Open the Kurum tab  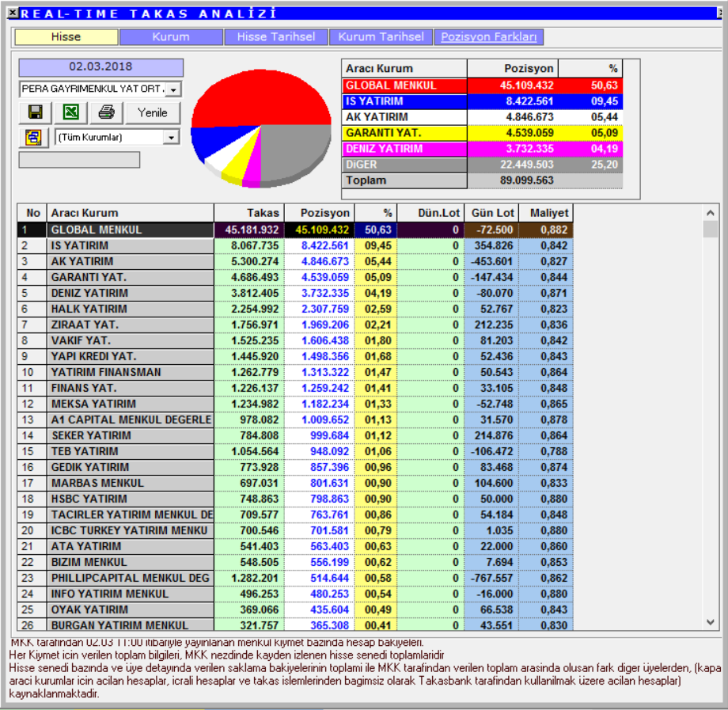(171, 36)
